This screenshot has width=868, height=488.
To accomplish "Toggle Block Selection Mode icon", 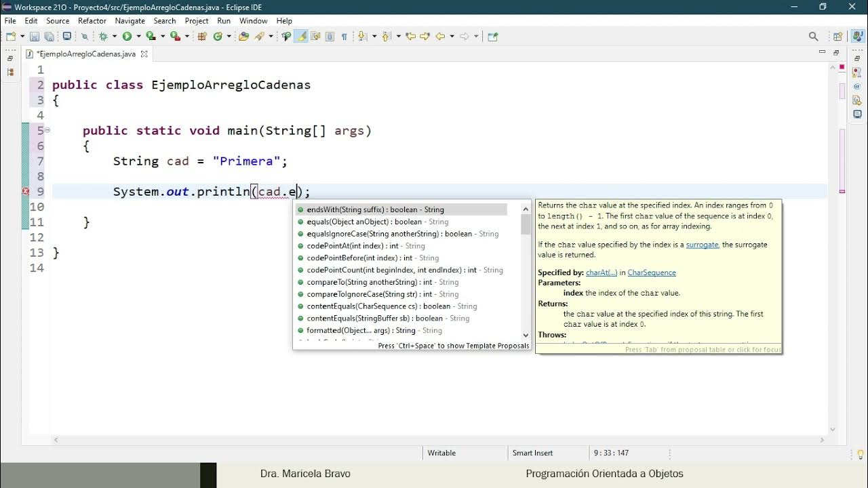I will pyautogui.click(x=330, y=37).
